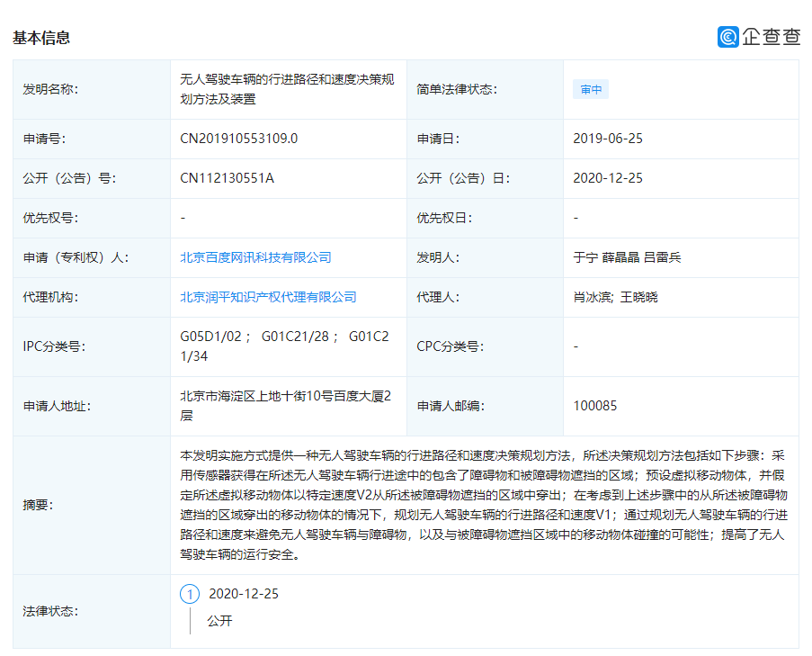Click the applicant address 北京市海淀区上地十街10号
This screenshot has width=812, height=656.
(x=256, y=397)
